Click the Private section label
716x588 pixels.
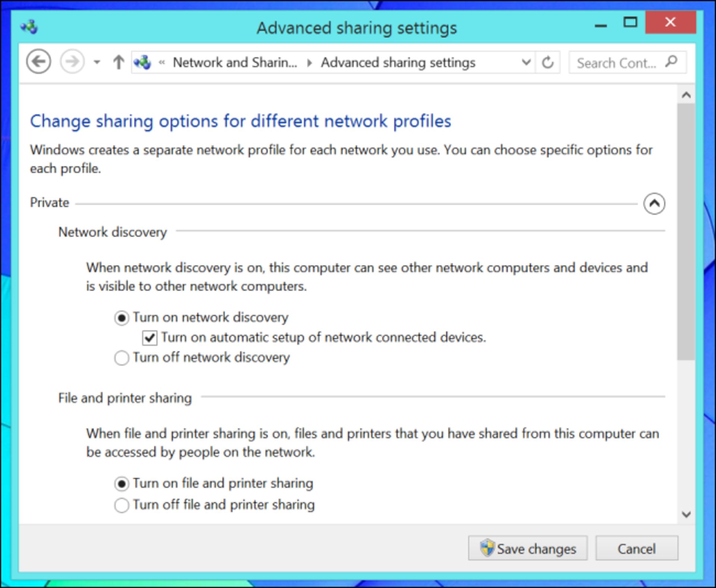(x=50, y=202)
